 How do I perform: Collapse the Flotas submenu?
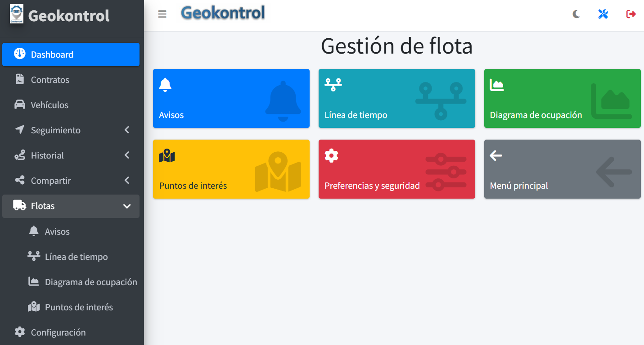pyautogui.click(x=71, y=206)
